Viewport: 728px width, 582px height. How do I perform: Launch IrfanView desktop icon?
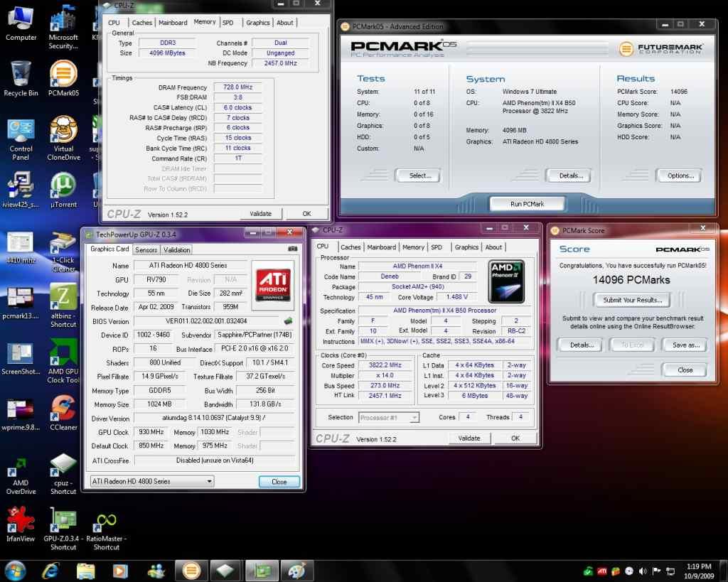[21, 524]
